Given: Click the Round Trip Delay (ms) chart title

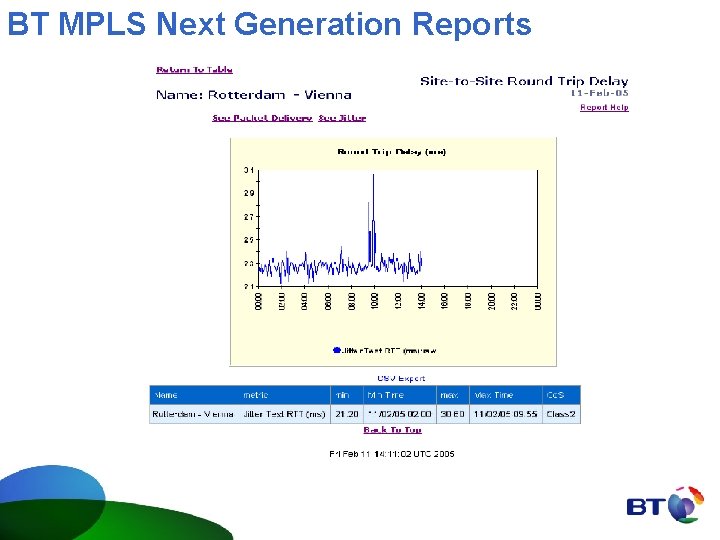Looking at the screenshot, I should pyautogui.click(x=392, y=152).
